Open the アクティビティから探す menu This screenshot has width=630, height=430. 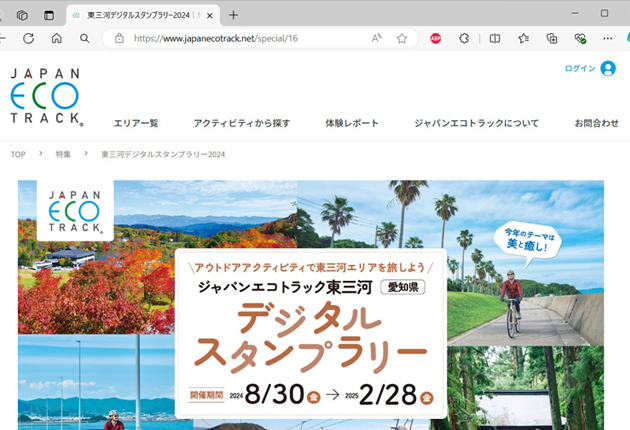pos(242,123)
